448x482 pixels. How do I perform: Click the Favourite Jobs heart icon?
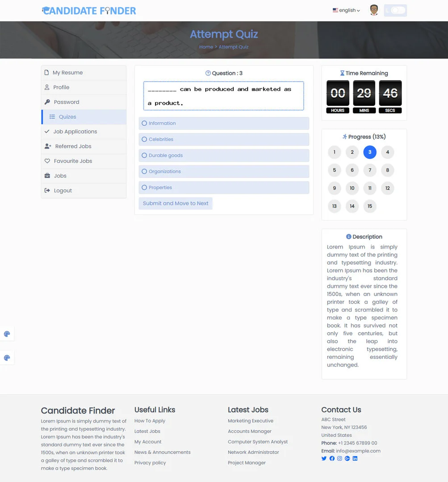coord(47,161)
